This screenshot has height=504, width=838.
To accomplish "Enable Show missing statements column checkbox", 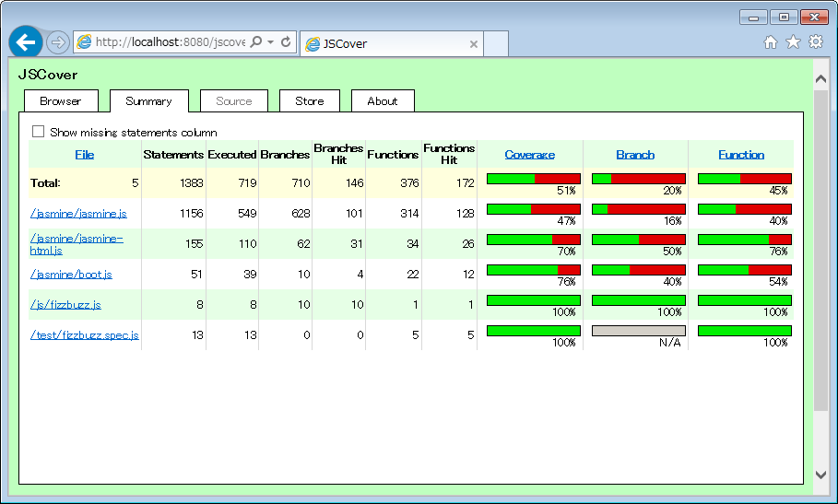I will (x=38, y=132).
